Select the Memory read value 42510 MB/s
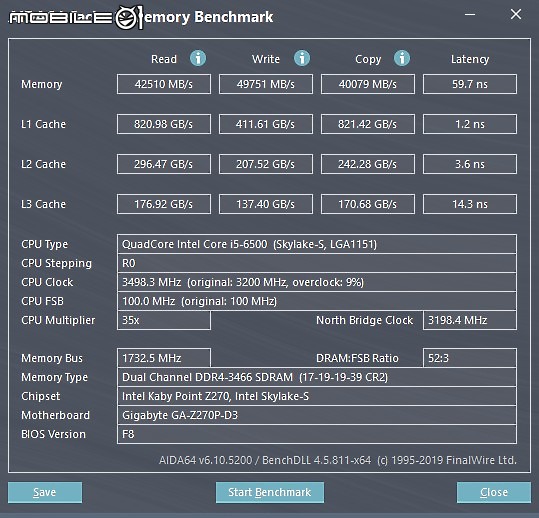This screenshot has height=518, width=539. (164, 84)
